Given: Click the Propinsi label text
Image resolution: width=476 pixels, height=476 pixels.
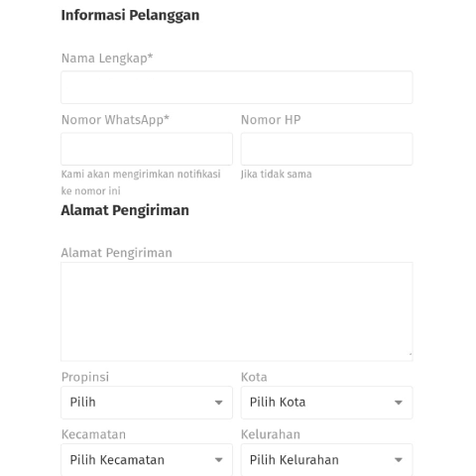Looking at the screenshot, I should 85,377.
